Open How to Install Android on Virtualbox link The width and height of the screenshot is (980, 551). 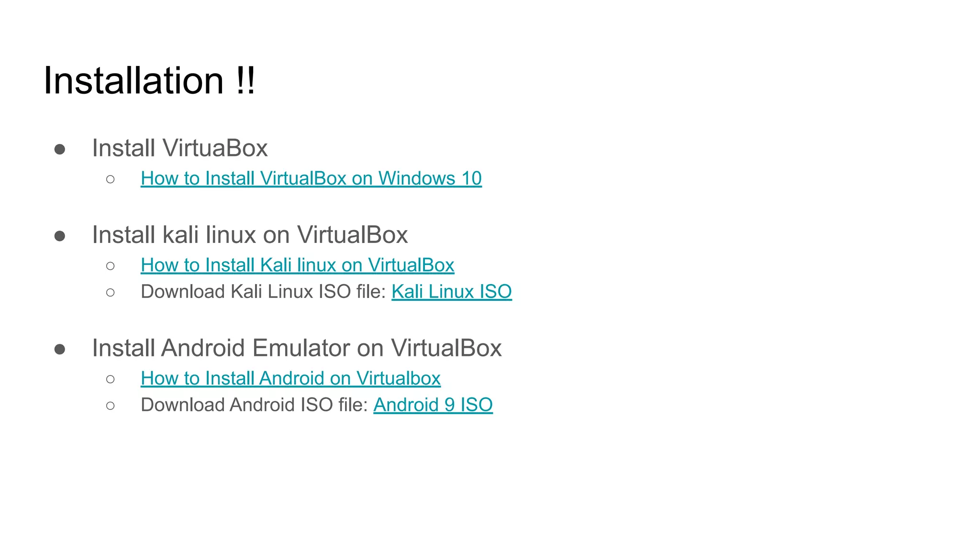290,378
